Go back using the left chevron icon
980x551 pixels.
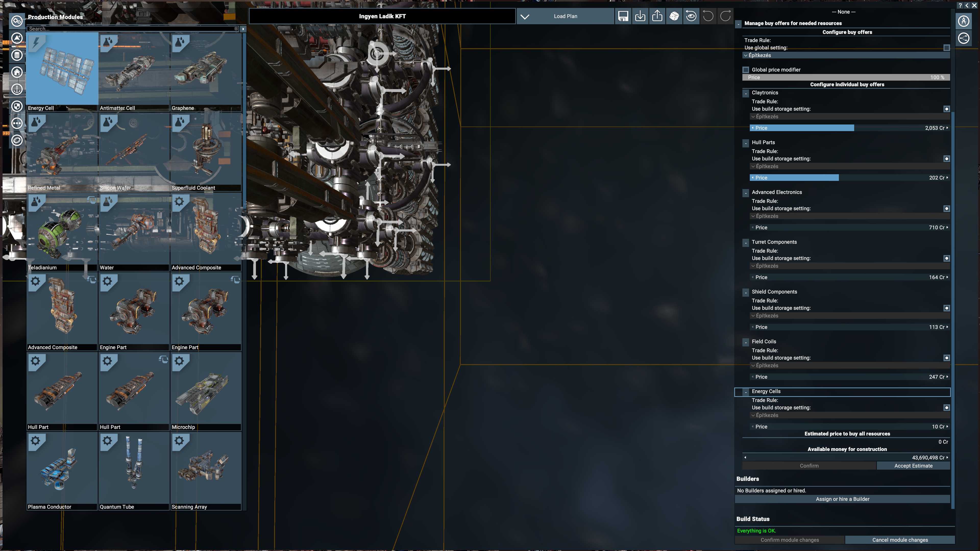click(x=967, y=5)
